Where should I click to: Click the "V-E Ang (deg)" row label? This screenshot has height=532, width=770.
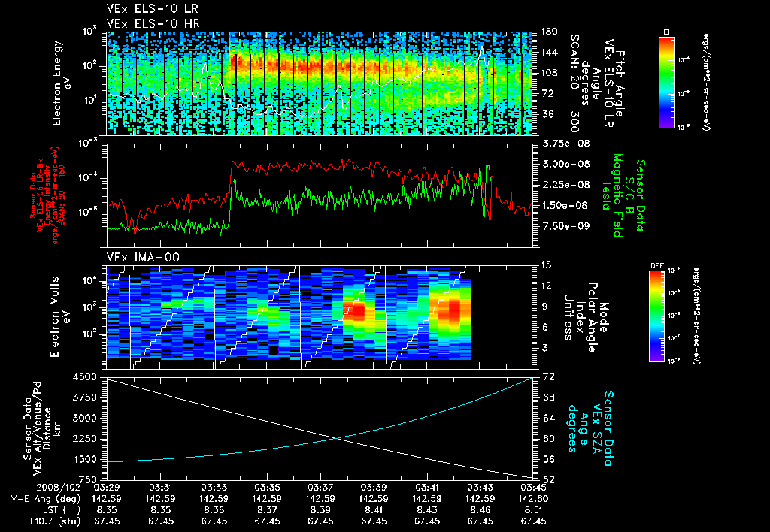(x=46, y=499)
